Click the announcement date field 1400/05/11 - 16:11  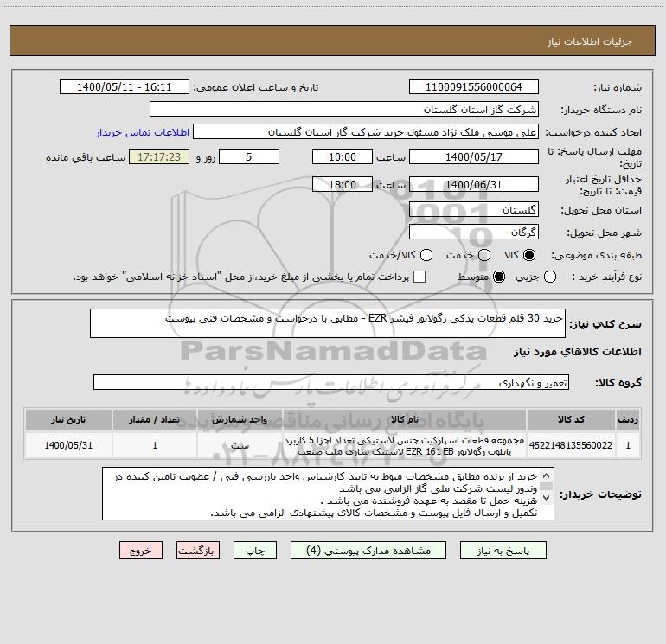[x=125, y=87]
